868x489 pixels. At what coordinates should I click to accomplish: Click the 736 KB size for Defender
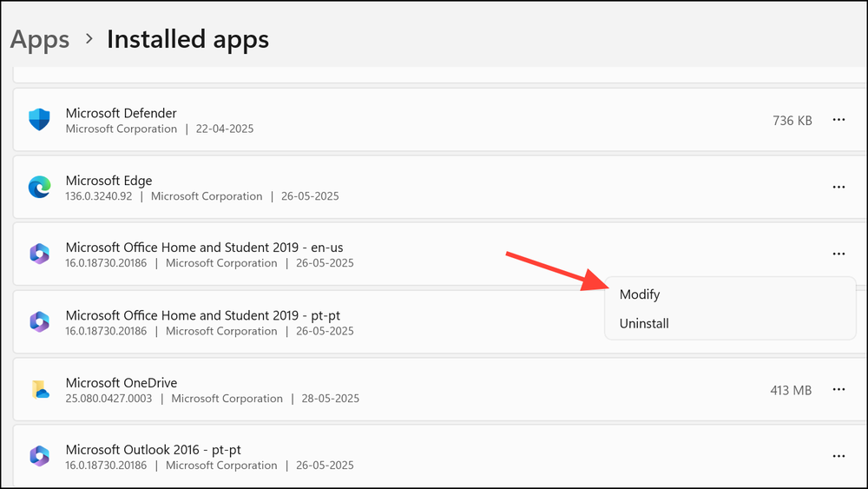click(792, 121)
